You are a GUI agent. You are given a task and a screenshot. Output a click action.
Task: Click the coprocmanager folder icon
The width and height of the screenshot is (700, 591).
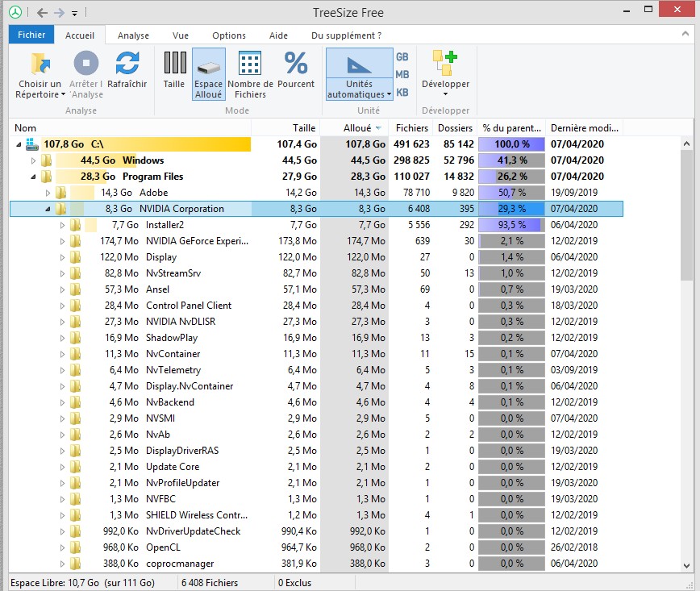pyautogui.click(x=76, y=564)
